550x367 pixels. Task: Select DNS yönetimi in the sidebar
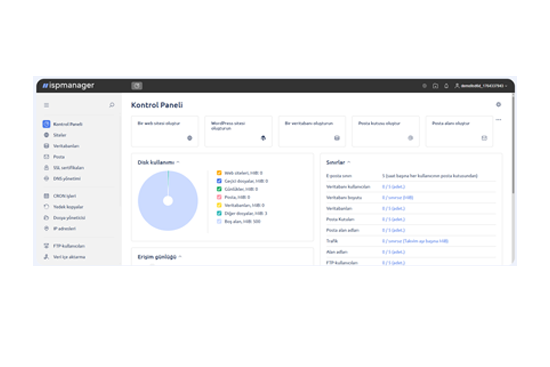point(67,178)
